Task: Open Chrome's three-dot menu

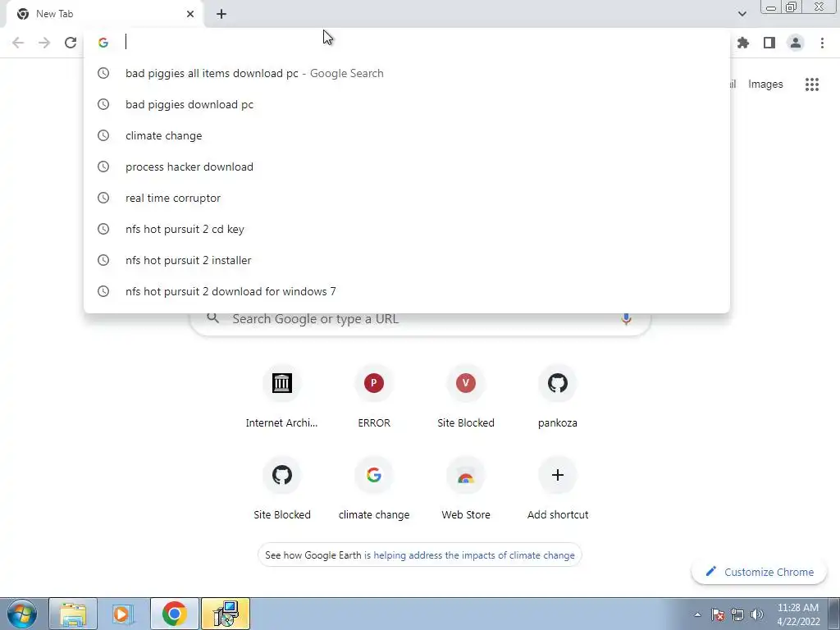Action: [822, 43]
